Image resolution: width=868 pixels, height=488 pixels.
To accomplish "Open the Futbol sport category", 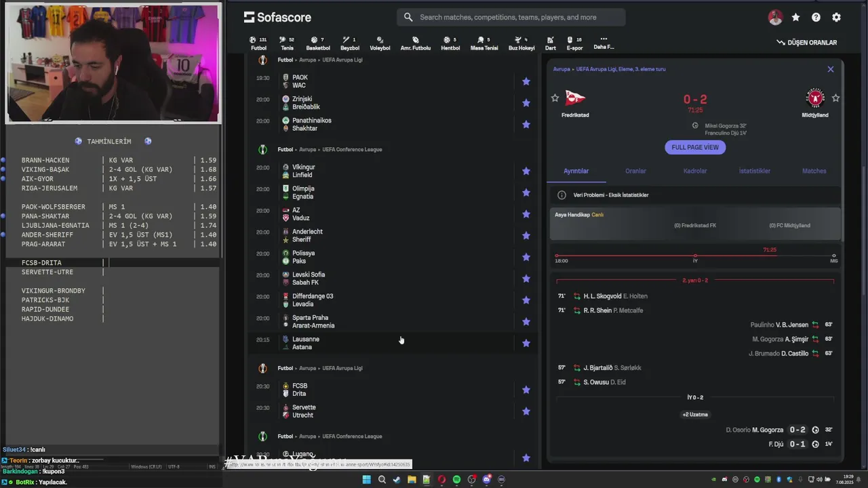I will pos(258,43).
